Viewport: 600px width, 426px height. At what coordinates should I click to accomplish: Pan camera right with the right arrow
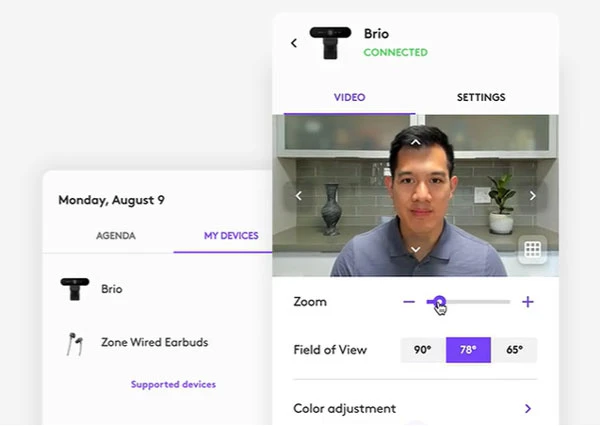pos(532,196)
